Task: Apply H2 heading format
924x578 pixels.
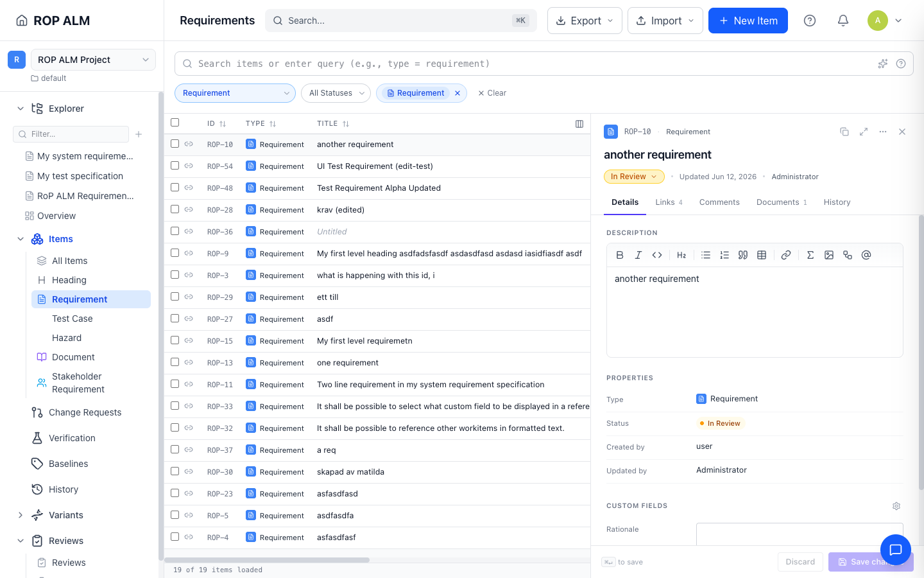Action: tap(681, 255)
